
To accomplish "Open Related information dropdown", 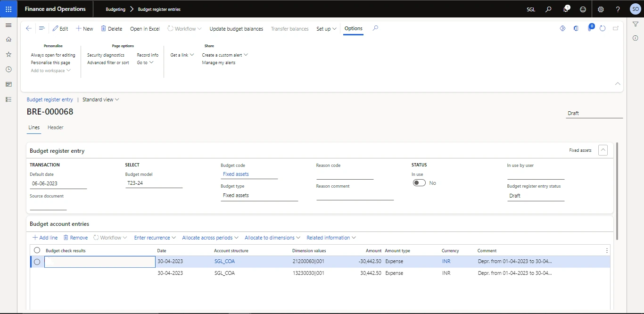I will pos(331,238).
